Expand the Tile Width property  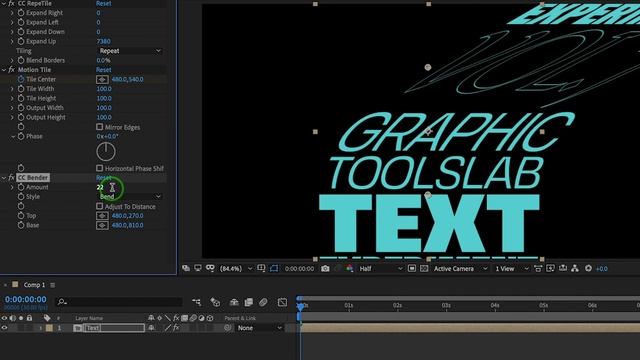coord(12,89)
